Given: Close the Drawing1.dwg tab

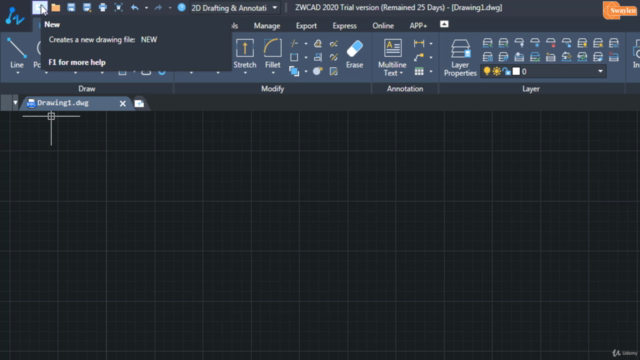Looking at the screenshot, I should pos(122,104).
